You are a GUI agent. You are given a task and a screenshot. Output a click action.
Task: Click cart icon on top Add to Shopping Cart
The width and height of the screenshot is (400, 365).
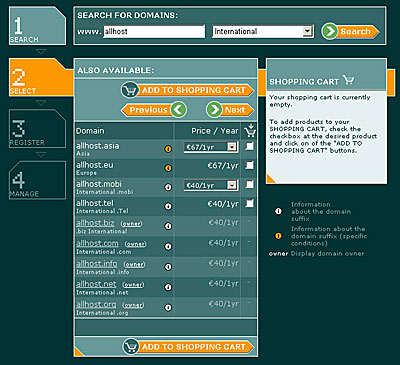(130, 90)
